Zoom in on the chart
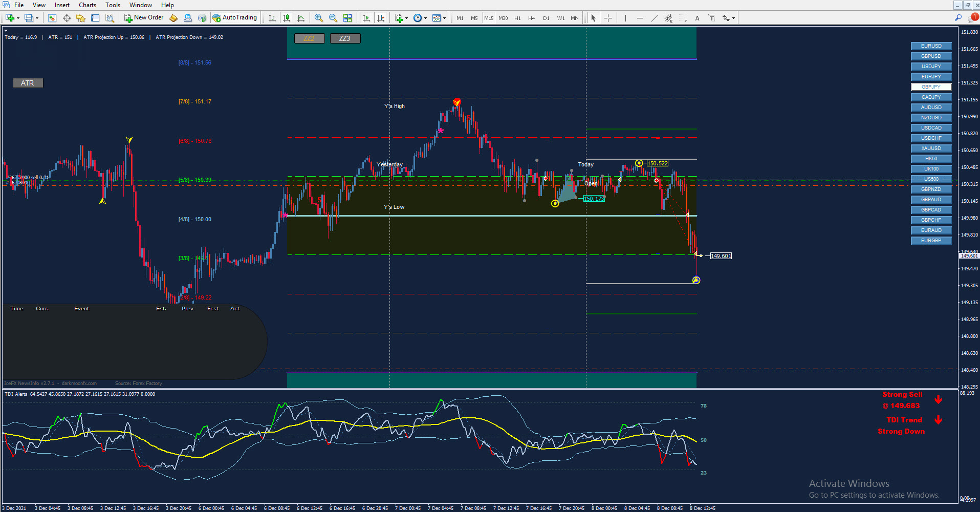 point(319,18)
